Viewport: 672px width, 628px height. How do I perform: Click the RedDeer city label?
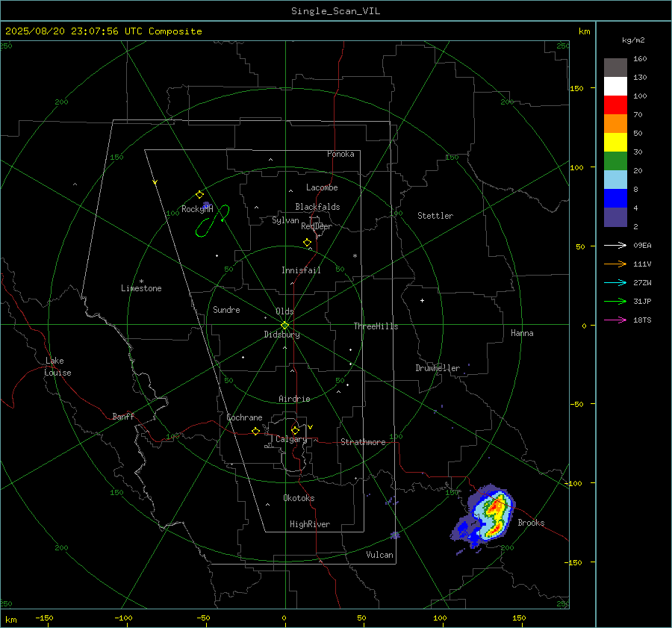[x=317, y=226]
